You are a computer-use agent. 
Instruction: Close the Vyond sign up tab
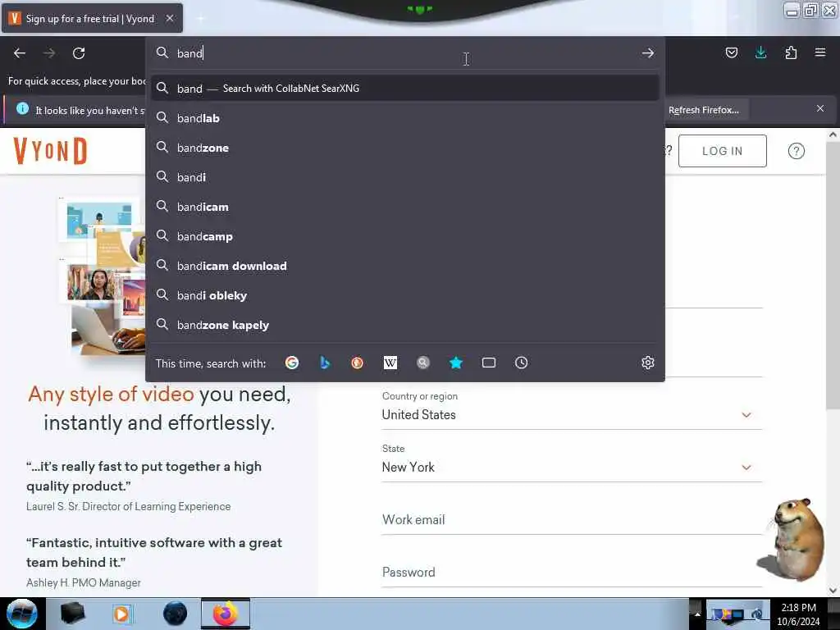[x=170, y=18]
